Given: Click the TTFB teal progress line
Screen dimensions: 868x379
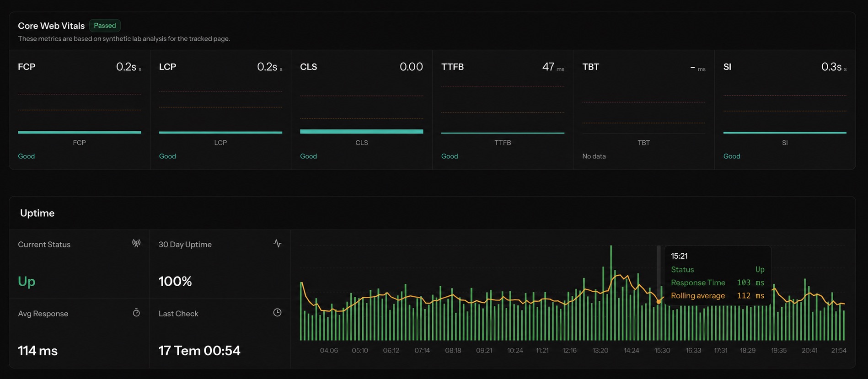Looking at the screenshot, I should click(x=503, y=133).
